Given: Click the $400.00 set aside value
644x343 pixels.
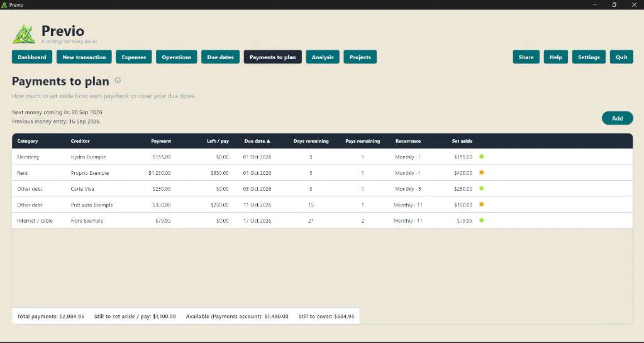Looking at the screenshot, I should click(x=464, y=173).
